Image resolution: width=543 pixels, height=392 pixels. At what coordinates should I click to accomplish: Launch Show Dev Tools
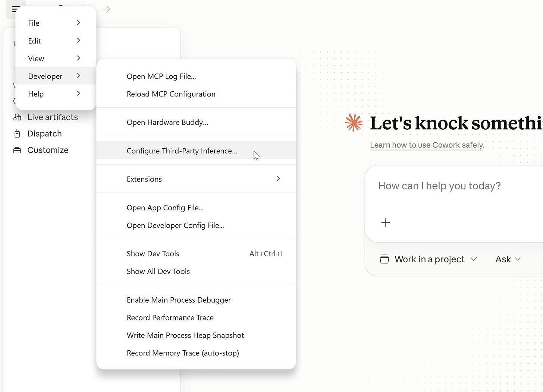(153, 253)
